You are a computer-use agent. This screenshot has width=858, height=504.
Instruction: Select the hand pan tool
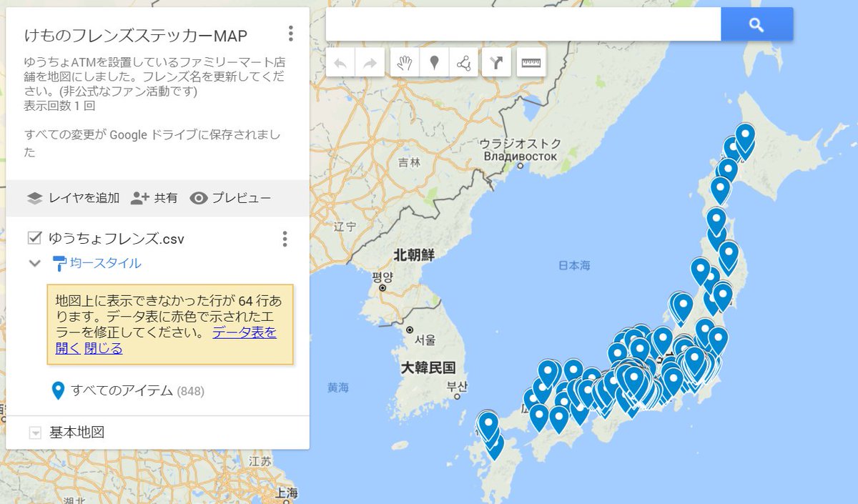[405, 63]
